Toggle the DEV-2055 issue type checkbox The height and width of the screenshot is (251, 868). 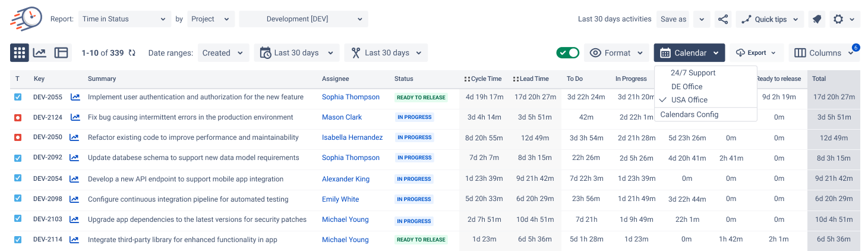[x=18, y=97]
